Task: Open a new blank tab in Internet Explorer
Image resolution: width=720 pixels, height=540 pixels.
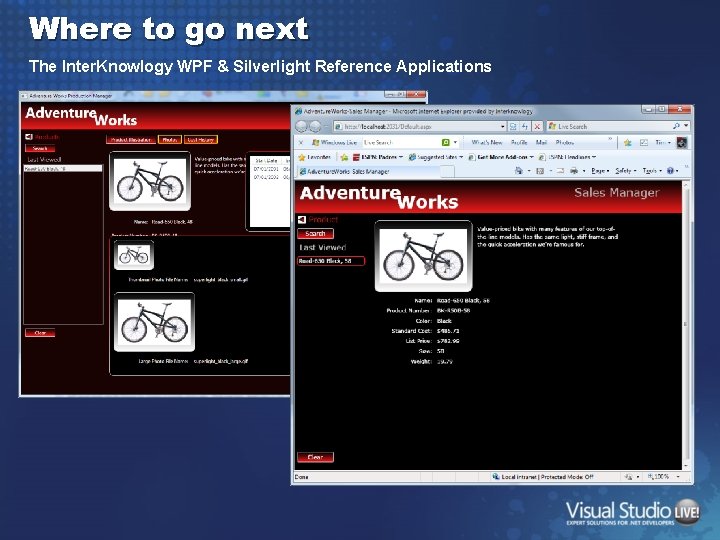Action: 448,172
